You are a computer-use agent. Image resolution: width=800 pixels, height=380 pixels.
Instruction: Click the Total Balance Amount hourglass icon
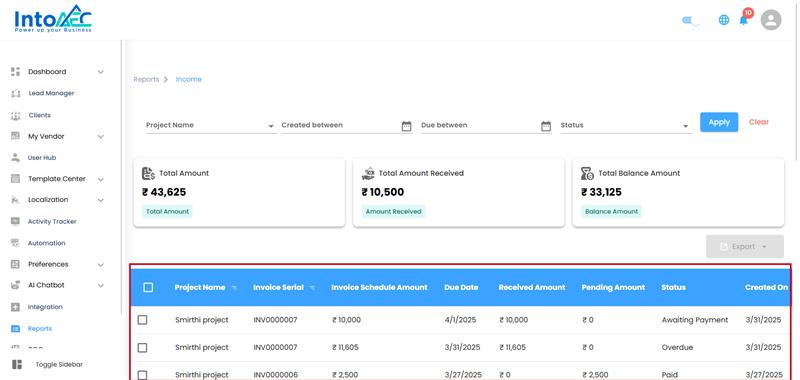587,173
